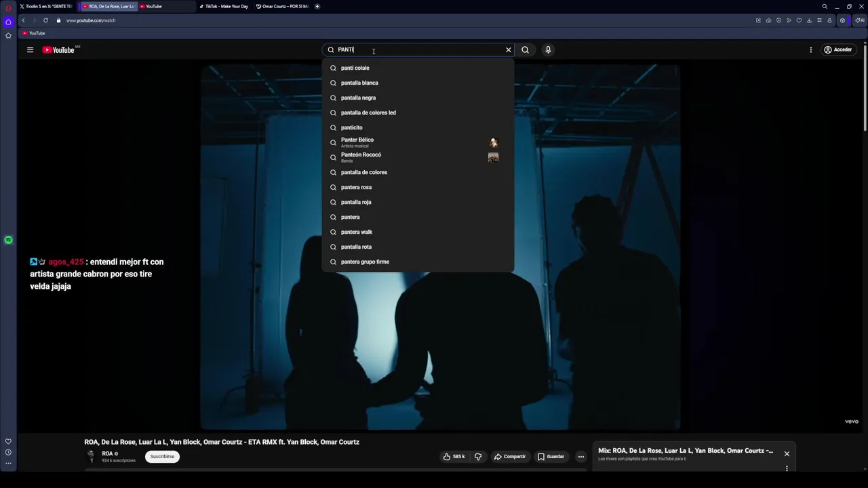
Task: Open sidebar three-dot more options
Action: [8, 464]
